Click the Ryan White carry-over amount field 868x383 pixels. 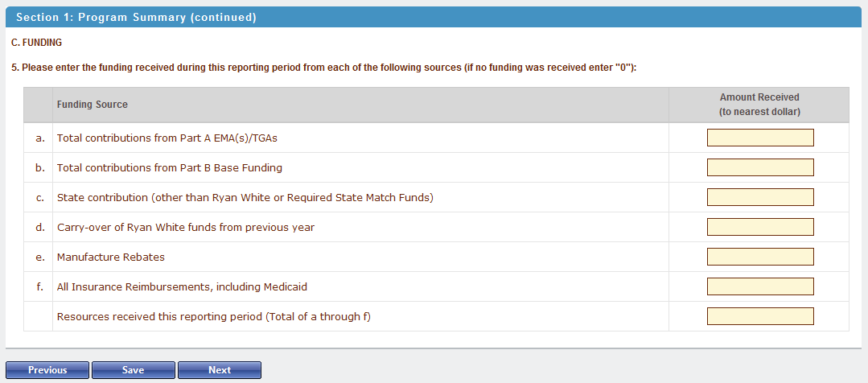(760, 227)
